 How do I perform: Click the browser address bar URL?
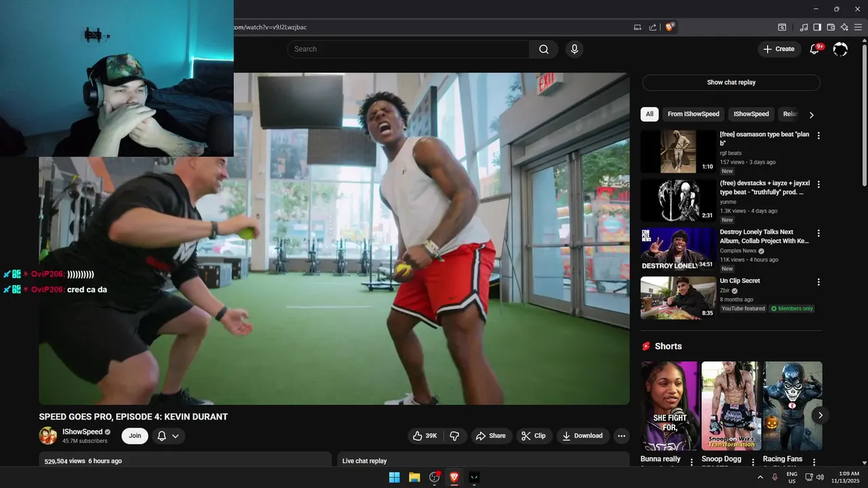tap(270, 27)
